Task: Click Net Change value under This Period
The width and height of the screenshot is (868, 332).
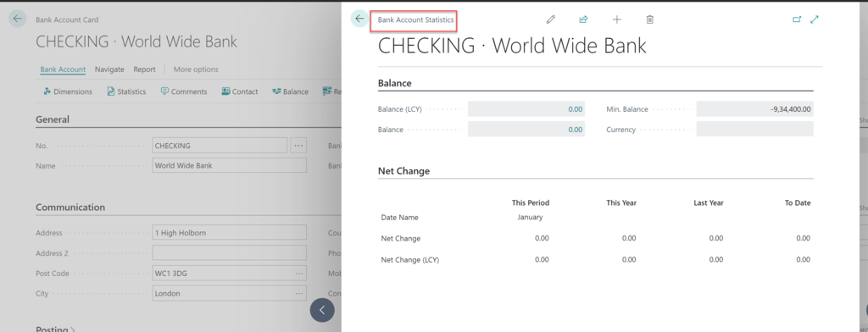Action: tap(542, 238)
